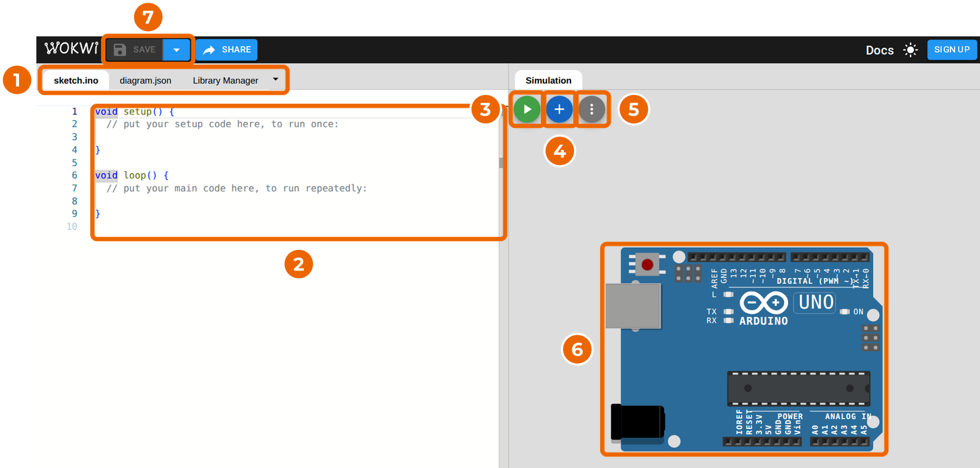Select the sketch.ino tab
This screenshot has width=980, height=468.
click(76, 80)
